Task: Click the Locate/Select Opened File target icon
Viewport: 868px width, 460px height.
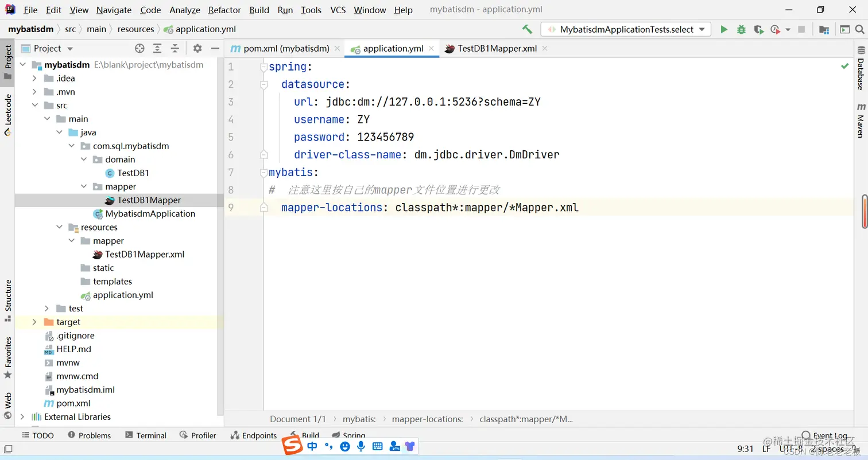Action: pos(139,48)
